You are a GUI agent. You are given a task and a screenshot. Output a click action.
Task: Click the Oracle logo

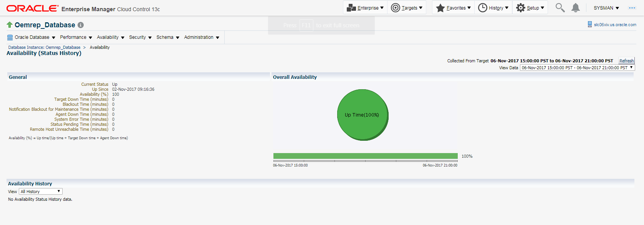(33, 8)
